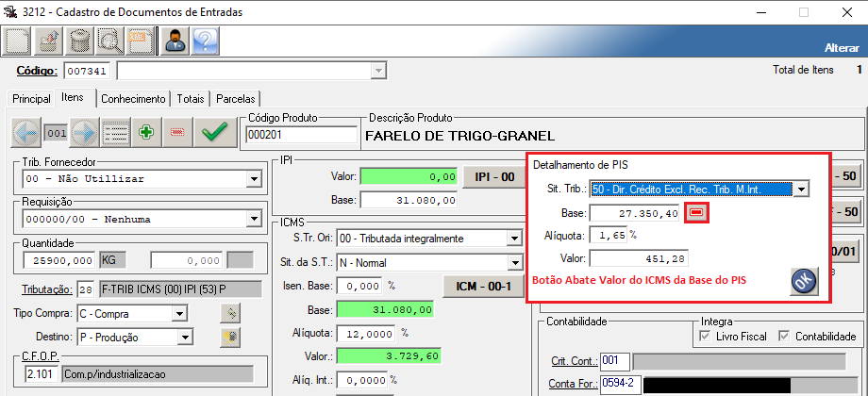The height and width of the screenshot is (396, 868).
Task: Switch to the Totais tab
Action: point(191,98)
